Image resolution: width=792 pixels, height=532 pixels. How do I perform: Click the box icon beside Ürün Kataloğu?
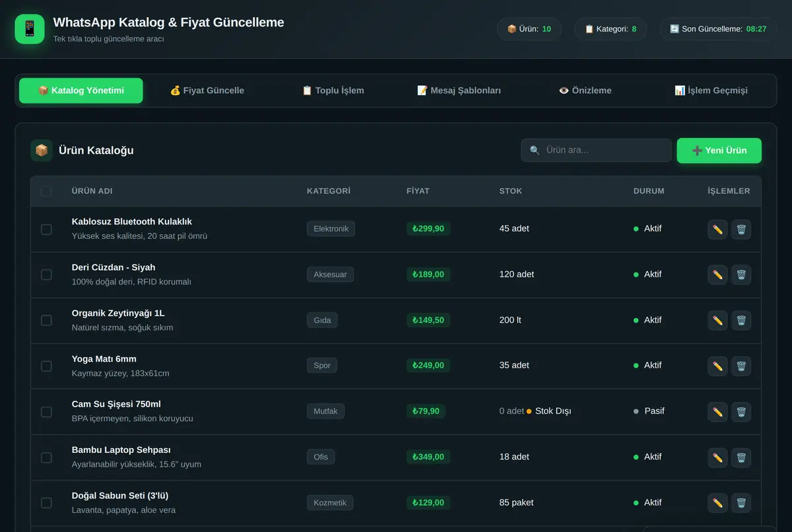click(42, 150)
